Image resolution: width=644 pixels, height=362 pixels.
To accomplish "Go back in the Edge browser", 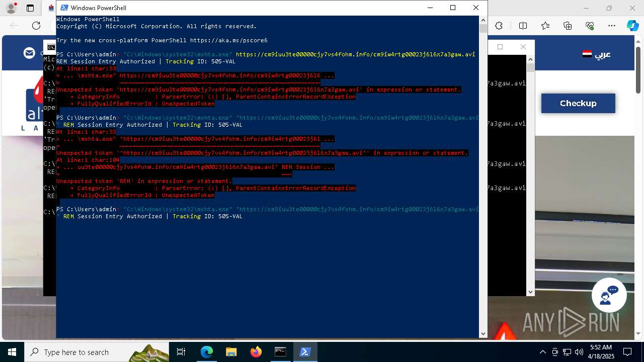I will tap(14, 26).
